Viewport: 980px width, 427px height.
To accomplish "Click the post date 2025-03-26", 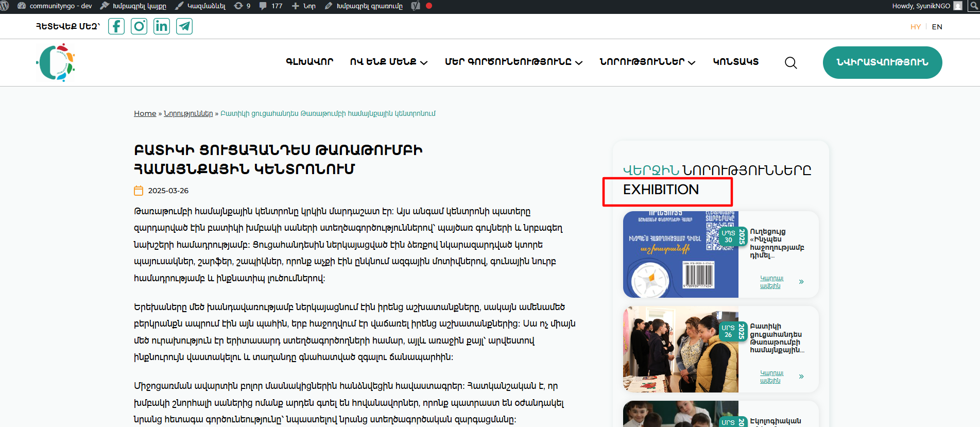I will [168, 191].
